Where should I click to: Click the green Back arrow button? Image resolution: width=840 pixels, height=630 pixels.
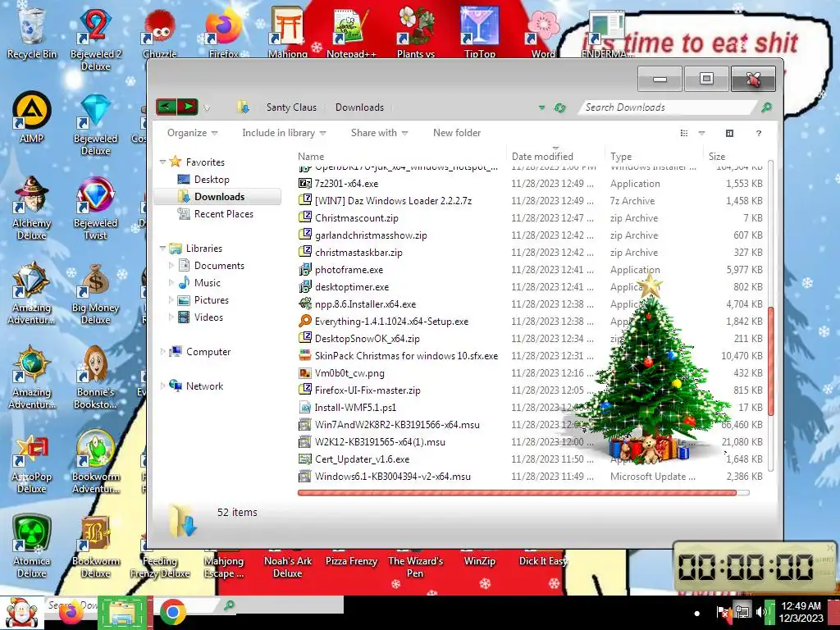pos(166,107)
